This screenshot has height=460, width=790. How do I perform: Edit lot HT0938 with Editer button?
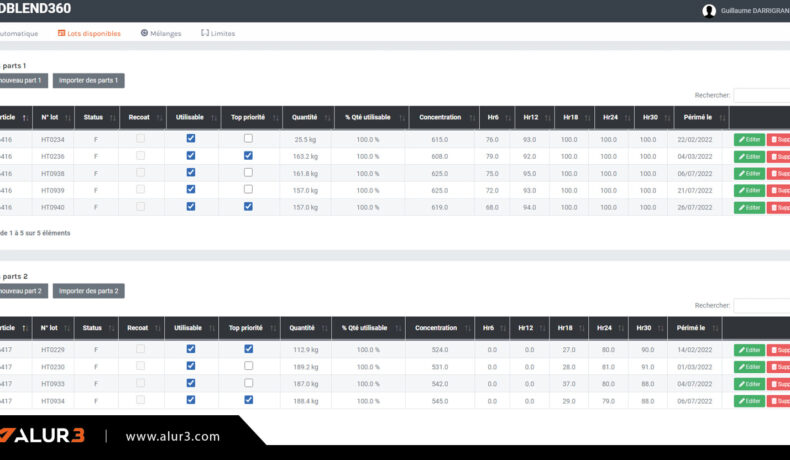[749, 173]
